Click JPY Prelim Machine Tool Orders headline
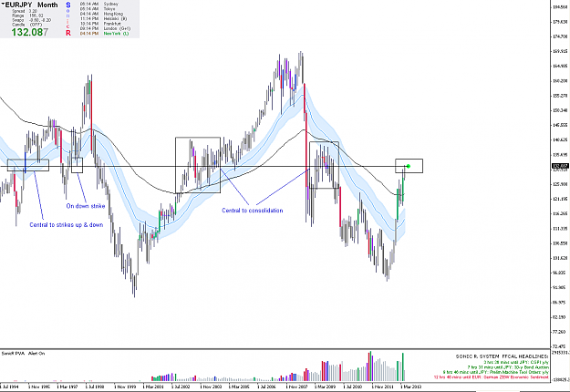The width and height of the screenshot is (570, 392). [496, 372]
